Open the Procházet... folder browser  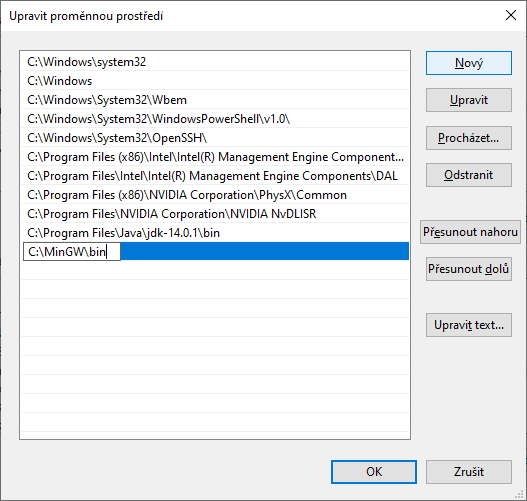(x=469, y=138)
